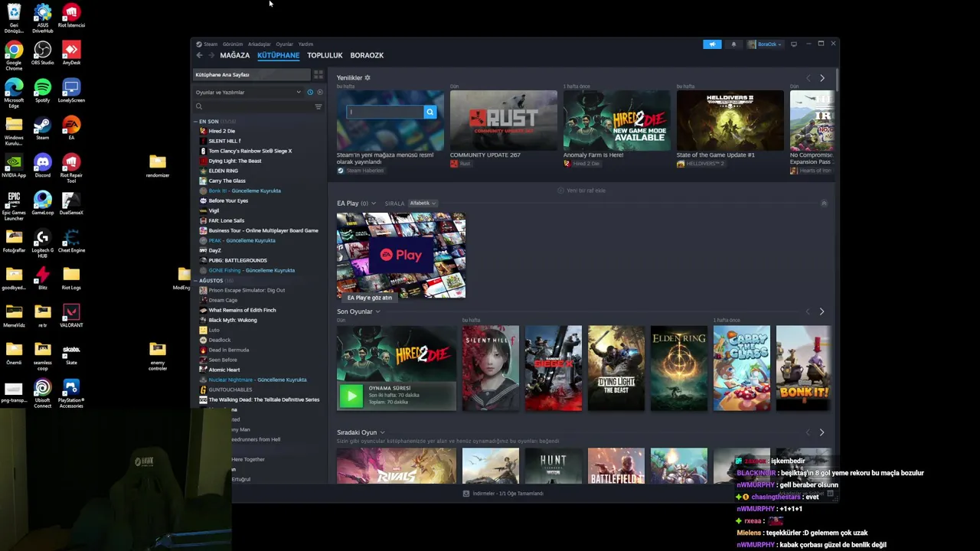The width and height of the screenshot is (980, 551).
Task: Select ELDEN RING in library list
Action: click(x=223, y=171)
